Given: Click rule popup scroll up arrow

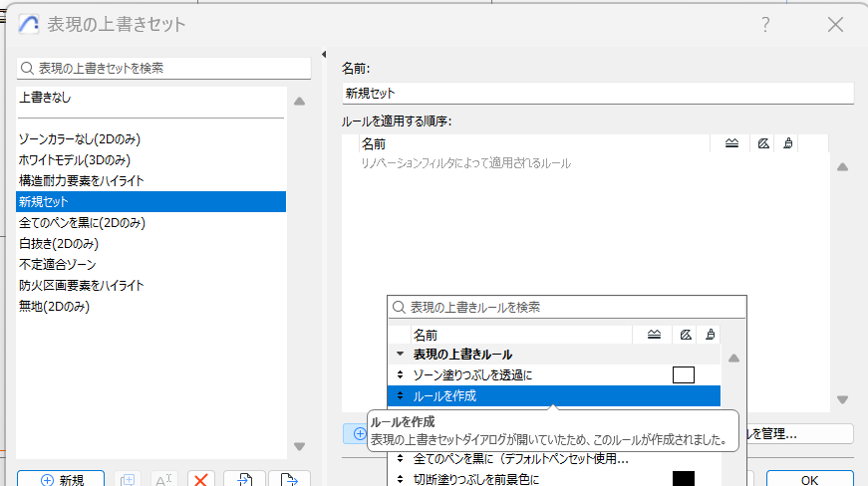Looking at the screenshot, I should pyautogui.click(x=733, y=359).
